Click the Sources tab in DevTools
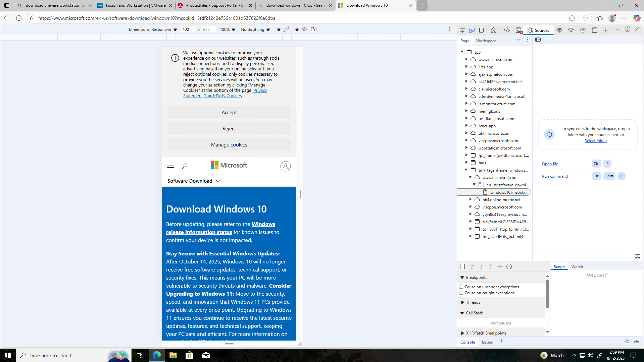This screenshot has height=362, width=644. (x=538, y=30)
